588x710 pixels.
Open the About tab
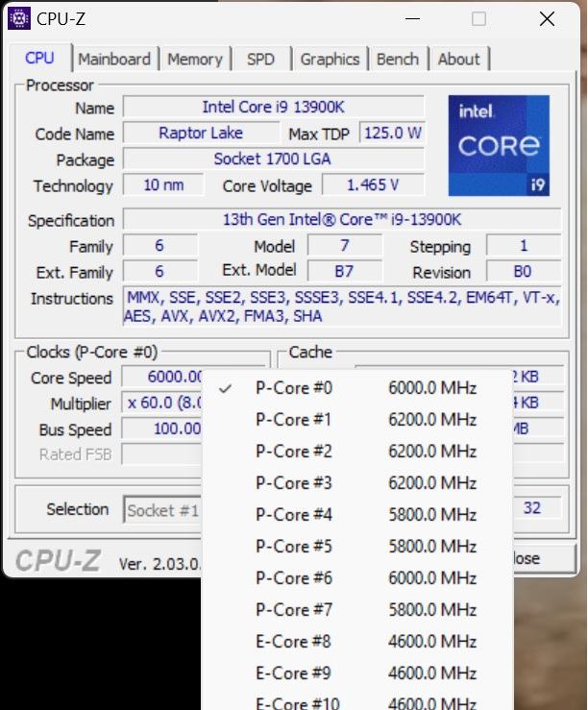458,59
